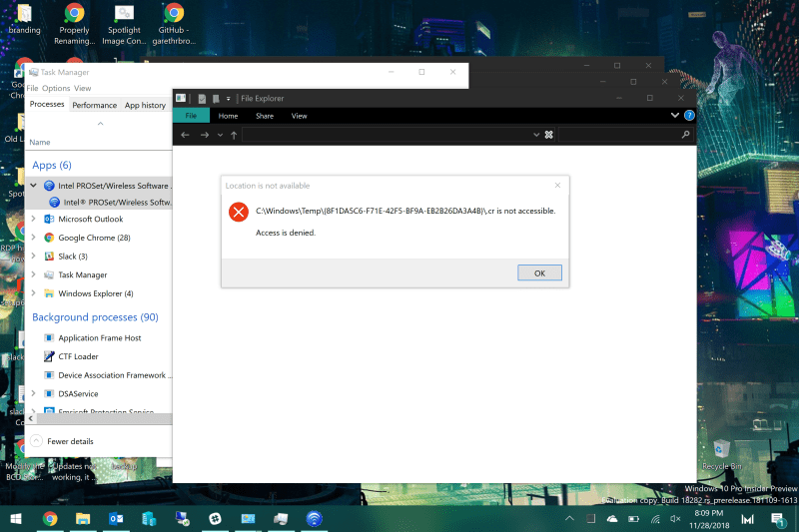Open the View menu in Task Manager
799x532 pixels.
[x=82, y=88]
